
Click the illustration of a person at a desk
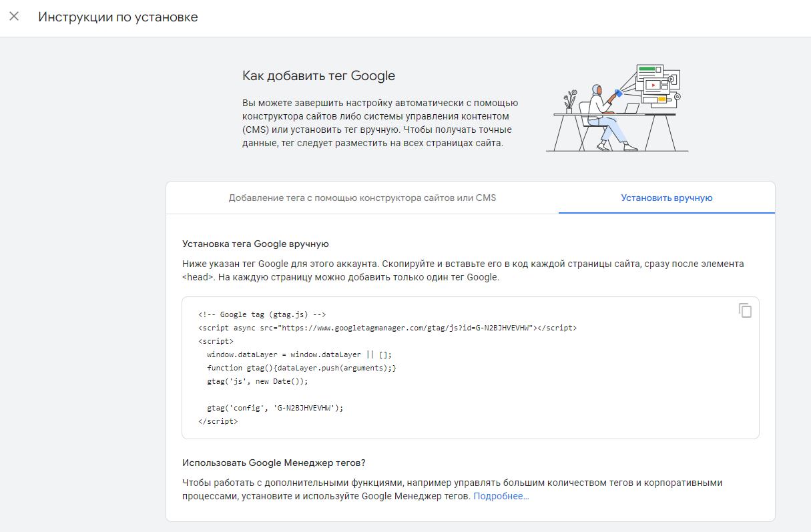tap(617, 107)
